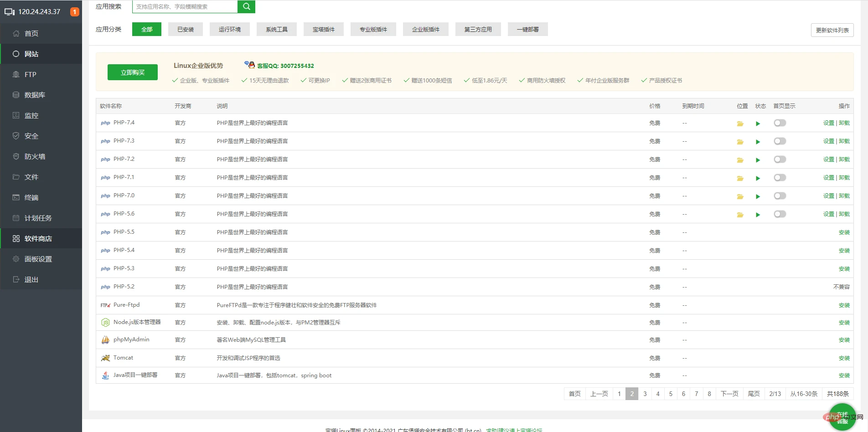Click the phpMyAdmin sailboat icon
868x432 pixels.
tap(105, 340)
